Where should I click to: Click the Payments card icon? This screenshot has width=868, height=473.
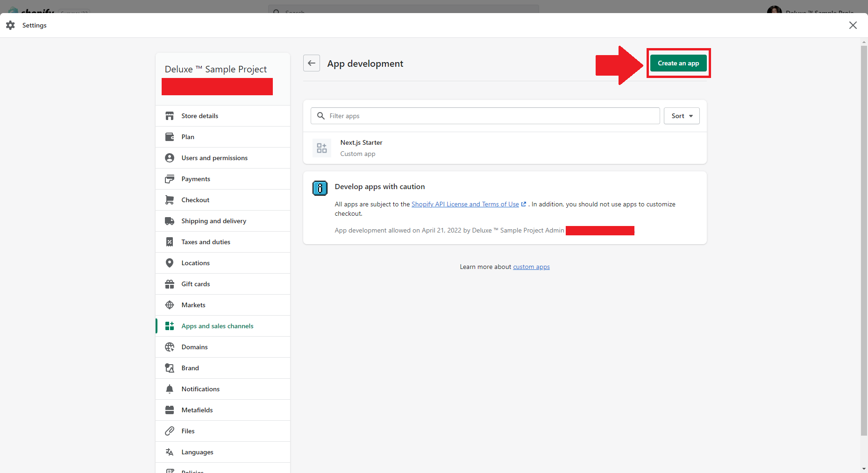pyautogui.click(x=170, y=179)
